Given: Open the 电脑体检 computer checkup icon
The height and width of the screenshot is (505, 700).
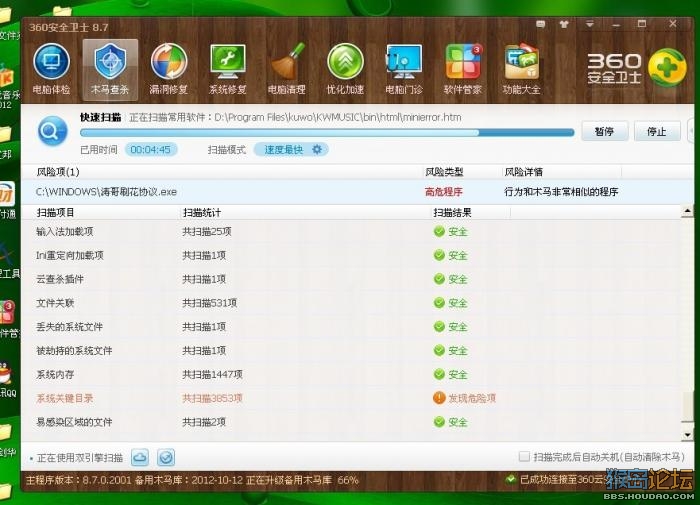Looking at the screenshot, I should (51, 69).
